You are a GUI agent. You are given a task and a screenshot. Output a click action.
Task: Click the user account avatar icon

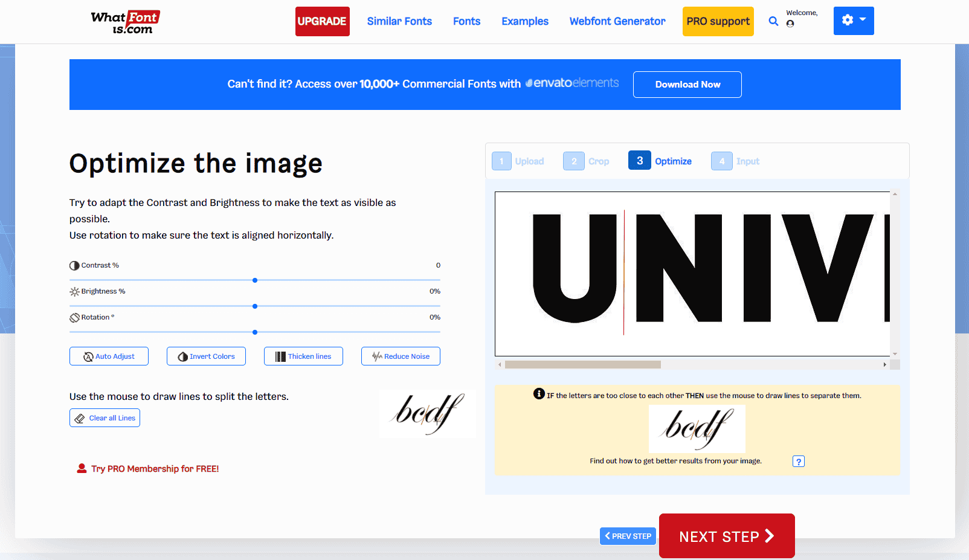790,24
